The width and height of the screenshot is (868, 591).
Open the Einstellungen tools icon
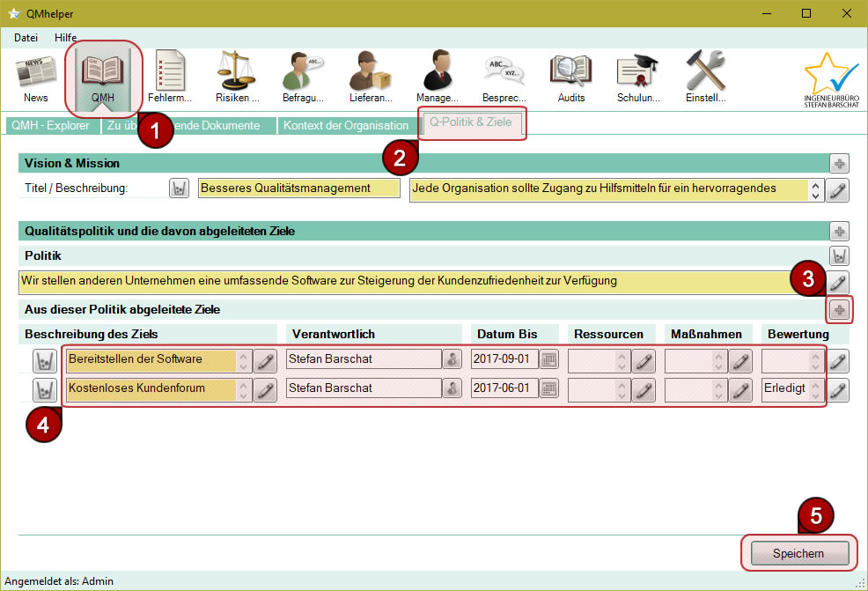(705, 77)
